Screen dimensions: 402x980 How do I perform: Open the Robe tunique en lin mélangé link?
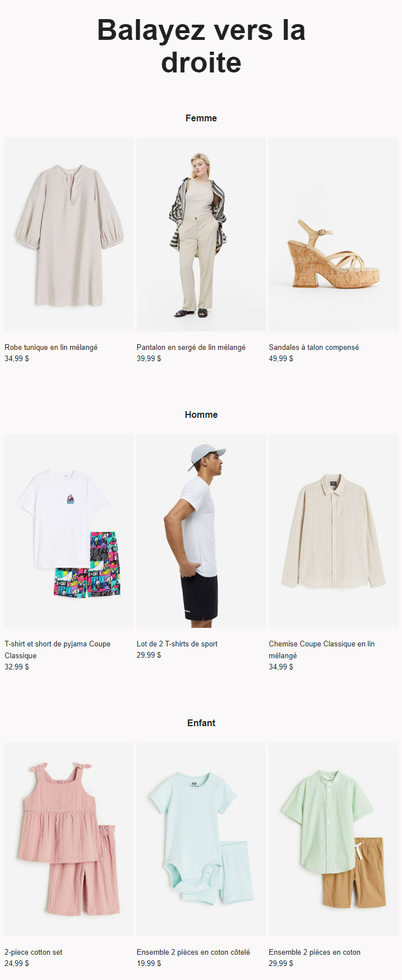[x=51, y=347]
